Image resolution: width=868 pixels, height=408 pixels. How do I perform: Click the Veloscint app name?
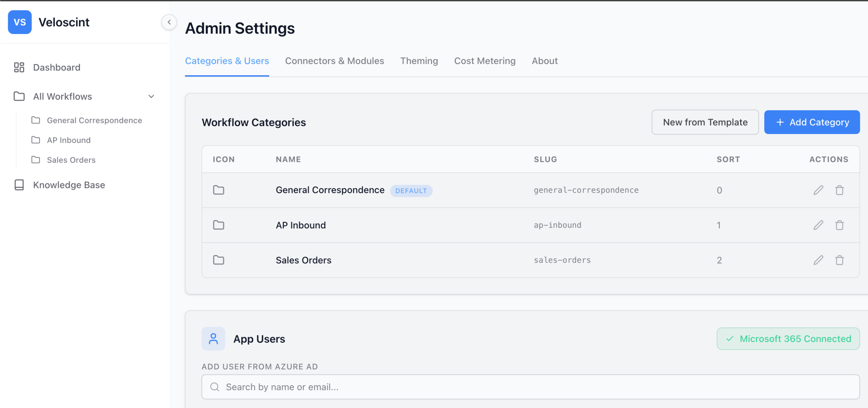(x=64, y=22)
